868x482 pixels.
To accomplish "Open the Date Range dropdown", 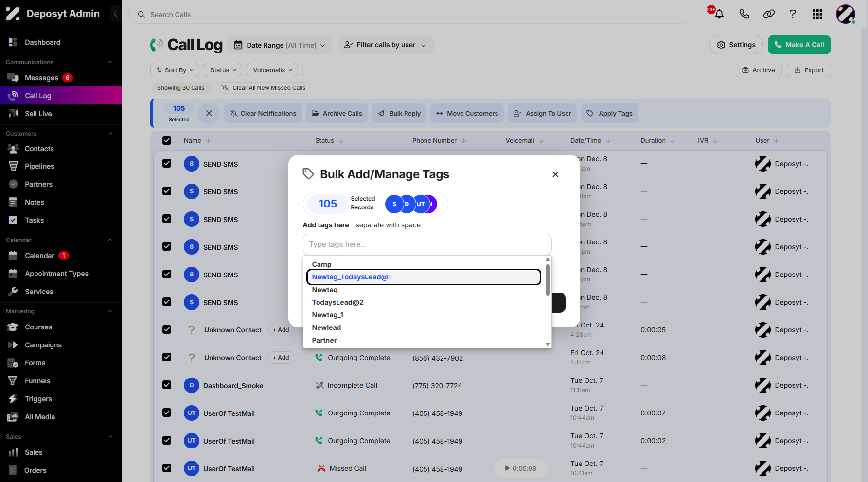I will pyautogui.click(x=280, y=45).
